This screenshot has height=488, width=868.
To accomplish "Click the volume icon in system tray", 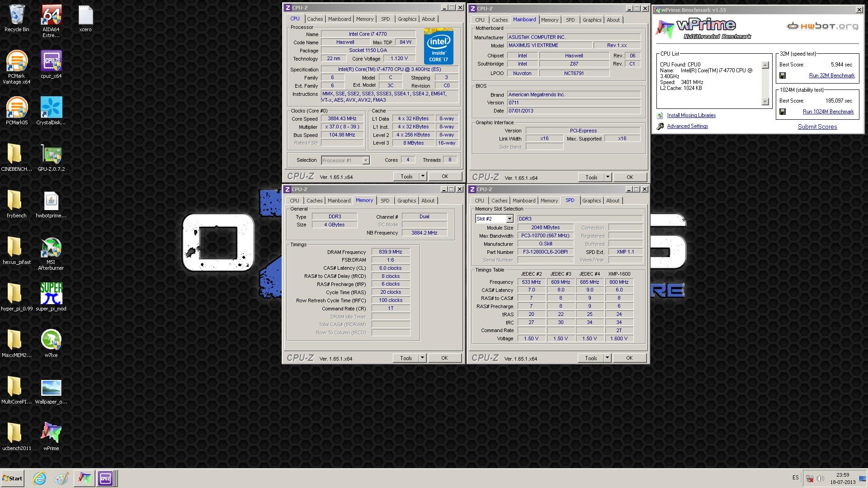I will [x=821, y=478].
